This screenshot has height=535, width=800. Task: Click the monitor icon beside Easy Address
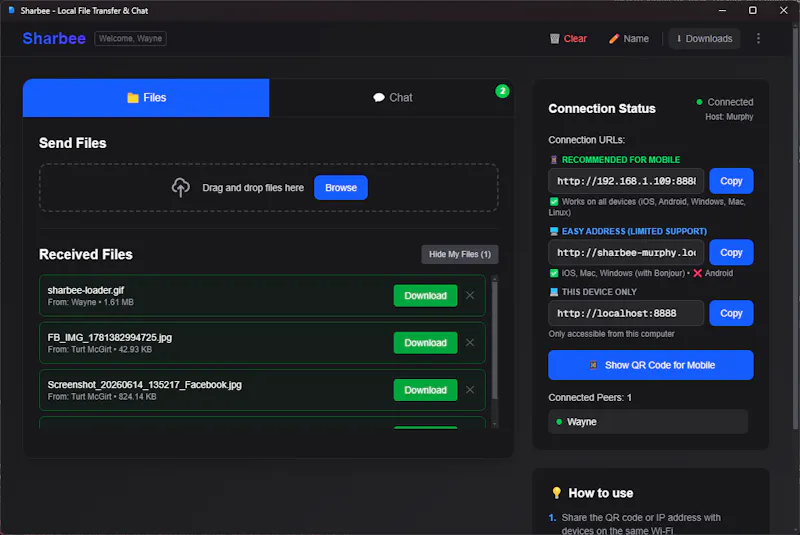[554, 232]
